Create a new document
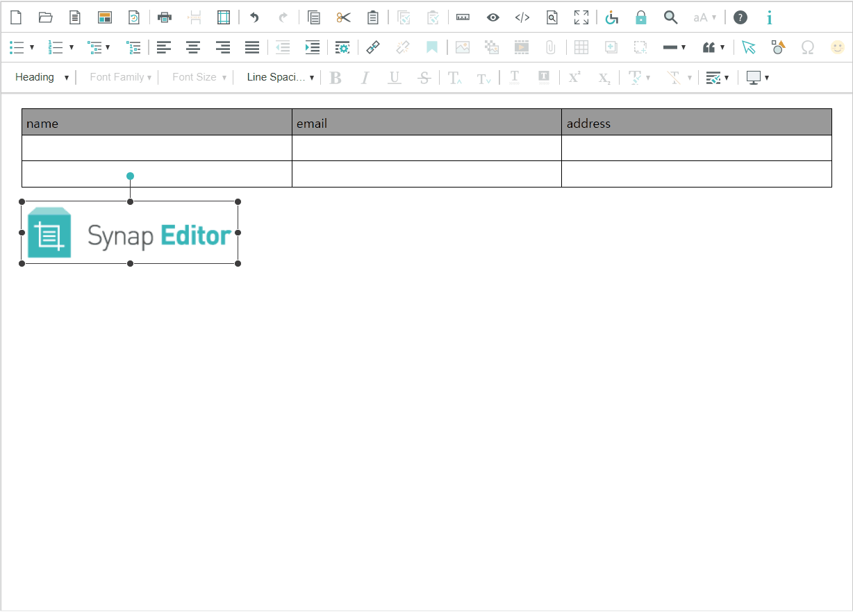 pyautogui.click(x=16, y=17)
